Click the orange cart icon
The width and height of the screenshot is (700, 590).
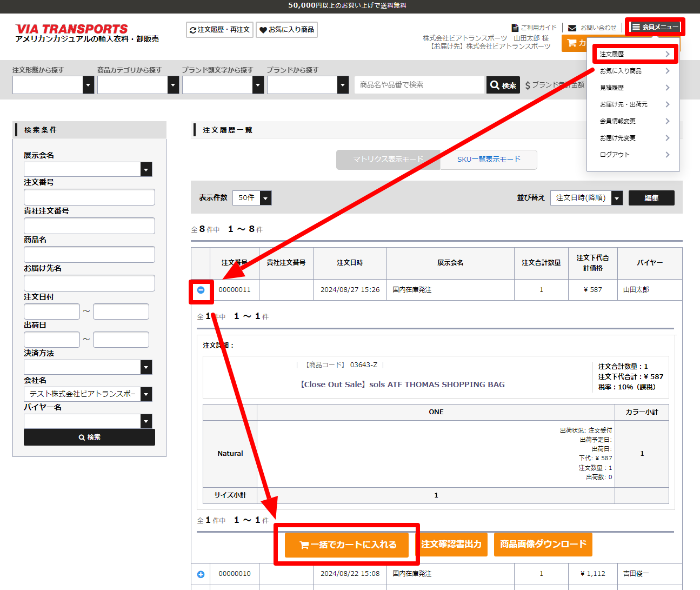pos(572,43)
